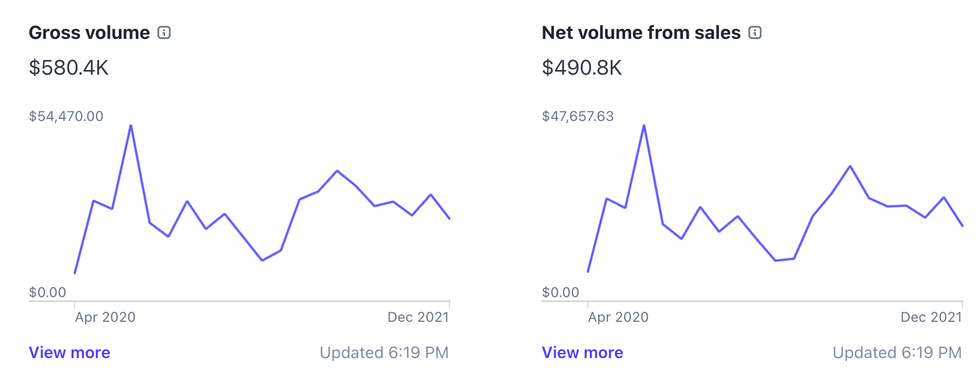Select Dec 2021 on Net volume chart
The height and width of the screenshot is (387, 980).
[931, 317]
